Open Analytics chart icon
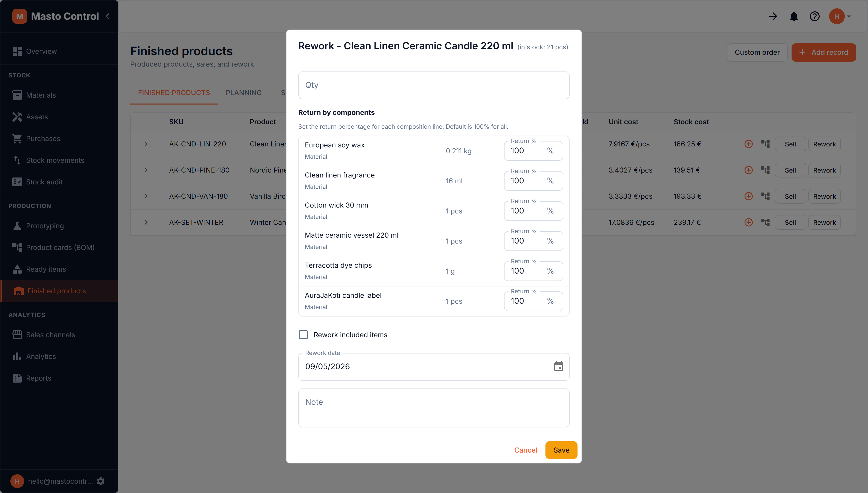The width and height of the screenshot is (868, 493). (17, 356)
